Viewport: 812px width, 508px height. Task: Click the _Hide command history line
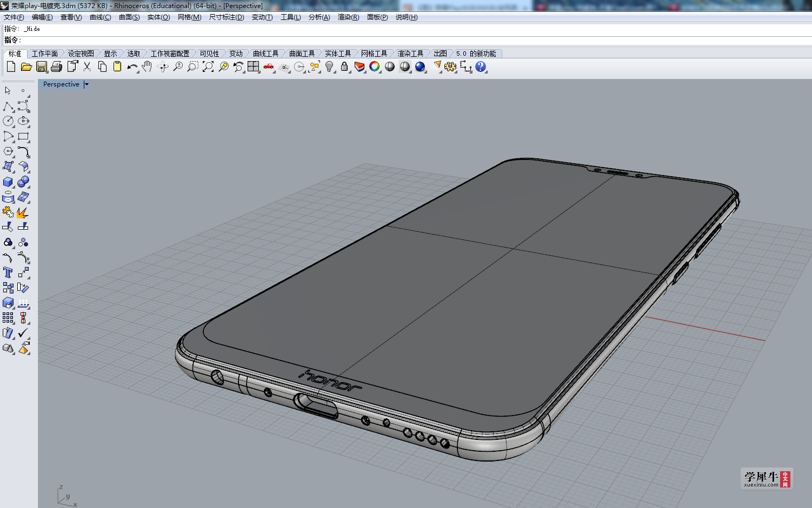point(406,29)
